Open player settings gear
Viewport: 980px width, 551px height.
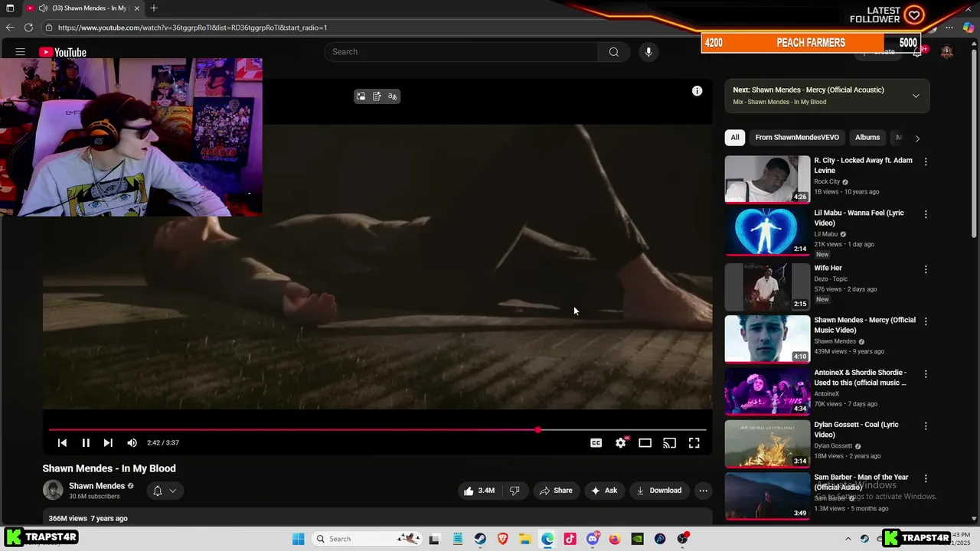(x=621, y=443)
